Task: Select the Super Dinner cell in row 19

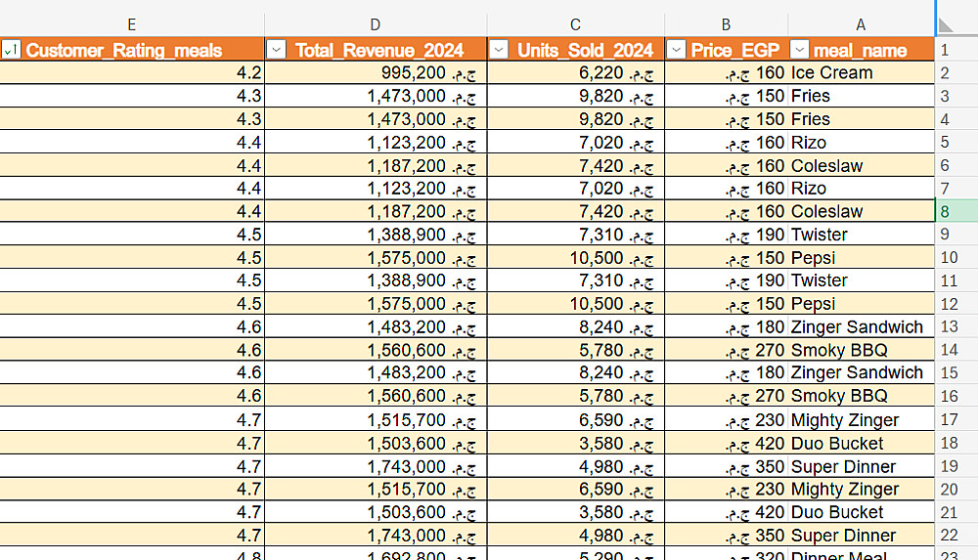Action: 862,466
